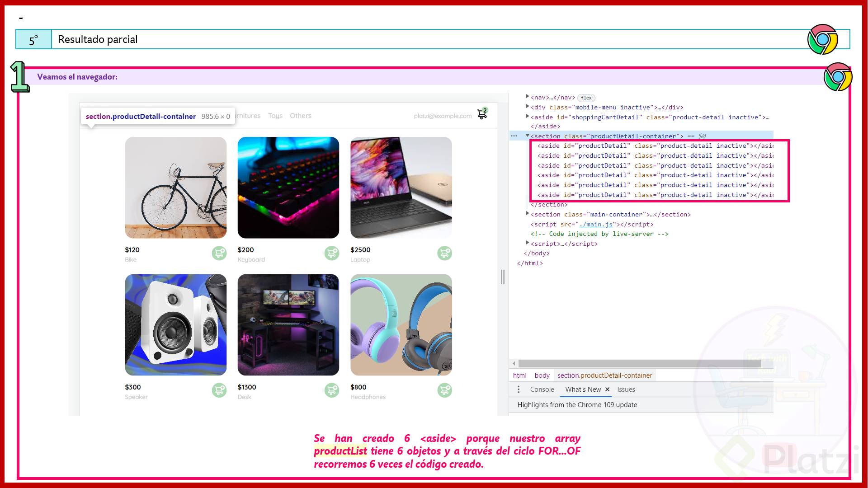
Task: Select the closing </html> tag
Action: [x=530, y=263]
